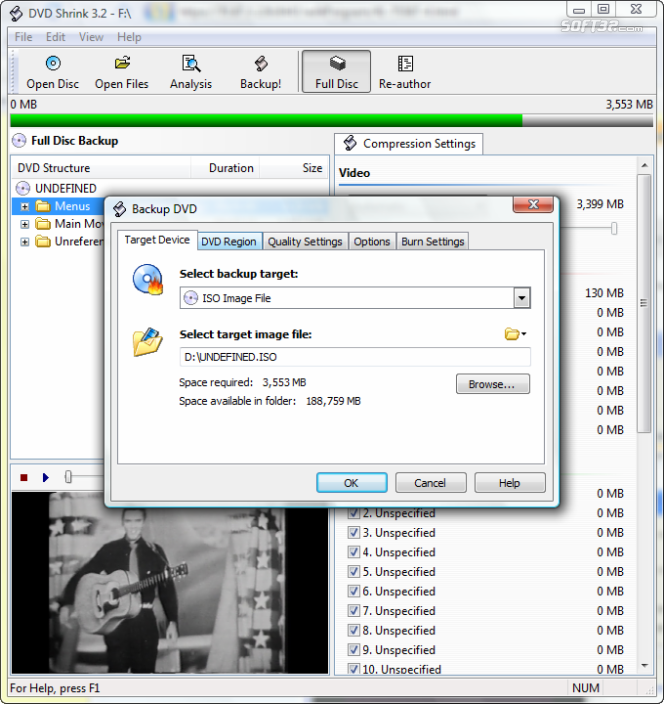
Task: Click the Unreferenced folder icon
Action: 43,242
